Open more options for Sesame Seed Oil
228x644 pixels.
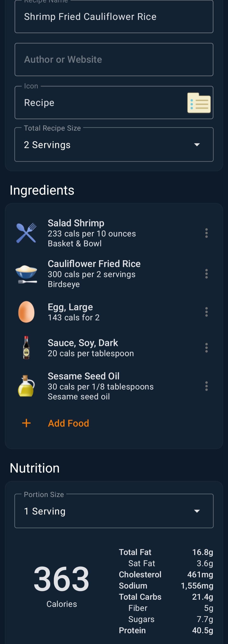206,386
